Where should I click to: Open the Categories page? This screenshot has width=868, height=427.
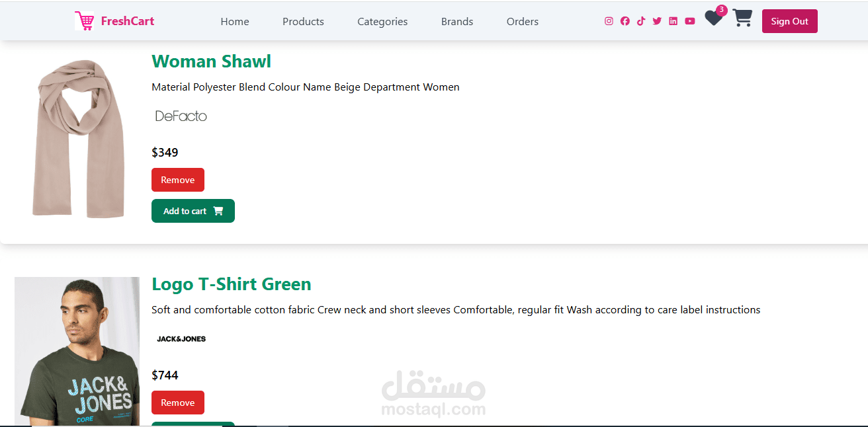(x=382, y=21)
